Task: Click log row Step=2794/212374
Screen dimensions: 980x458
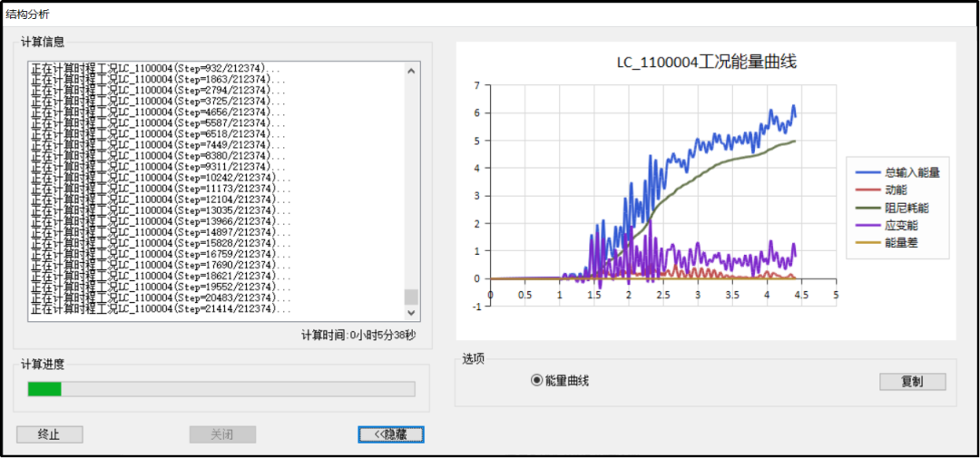Action: click(x=159, y=90)
